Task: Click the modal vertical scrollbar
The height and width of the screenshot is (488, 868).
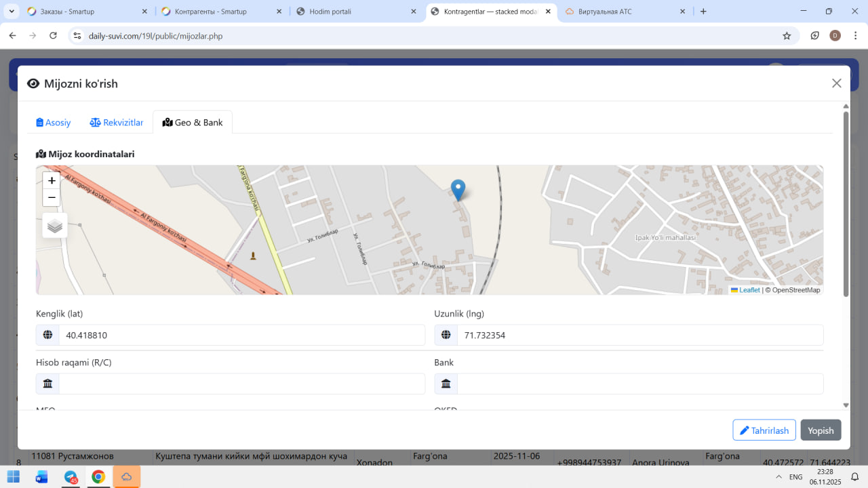Action: pyautogui.click(x=846, y=203)
